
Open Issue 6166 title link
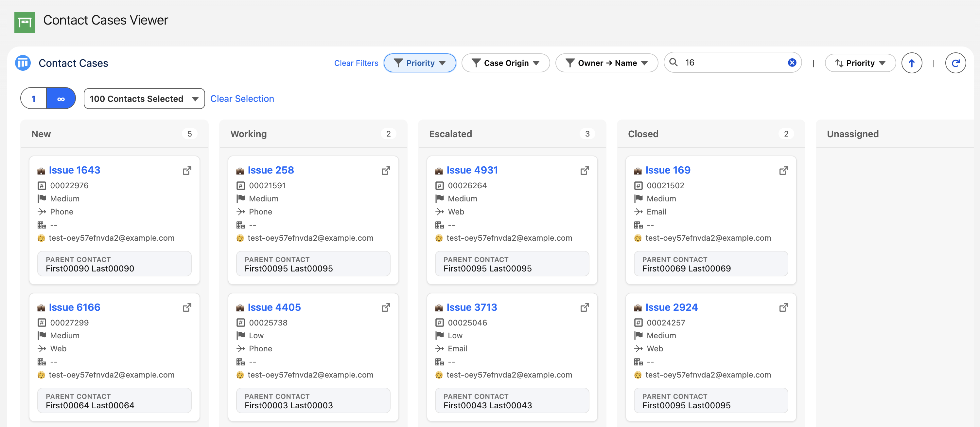pyautogui.click(x=75, y=307)
